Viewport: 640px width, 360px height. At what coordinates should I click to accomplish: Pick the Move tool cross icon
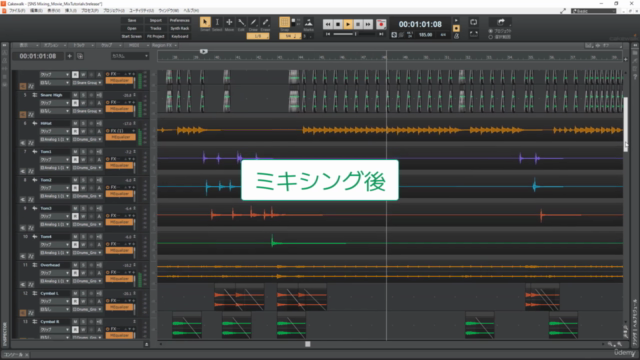229,22
